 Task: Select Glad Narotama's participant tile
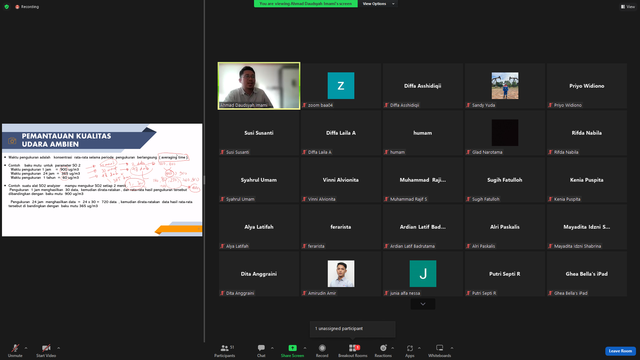coord(505,133)
